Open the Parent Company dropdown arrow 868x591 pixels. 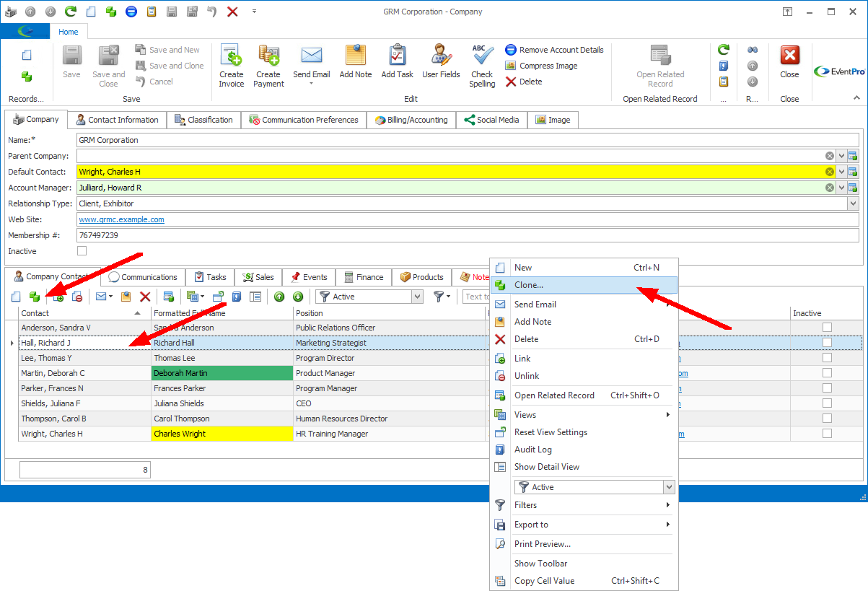pyautogui.click(x=841, y=156)
